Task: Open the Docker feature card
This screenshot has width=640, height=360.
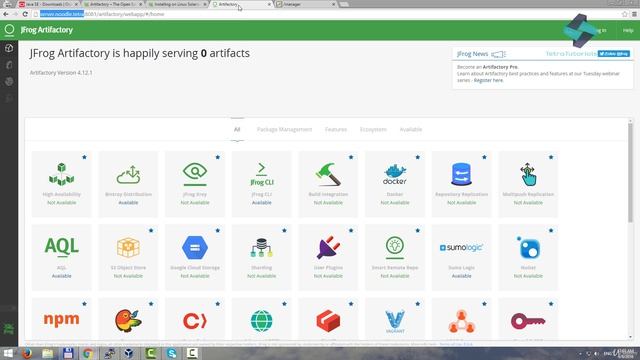Action: [395, 184]
